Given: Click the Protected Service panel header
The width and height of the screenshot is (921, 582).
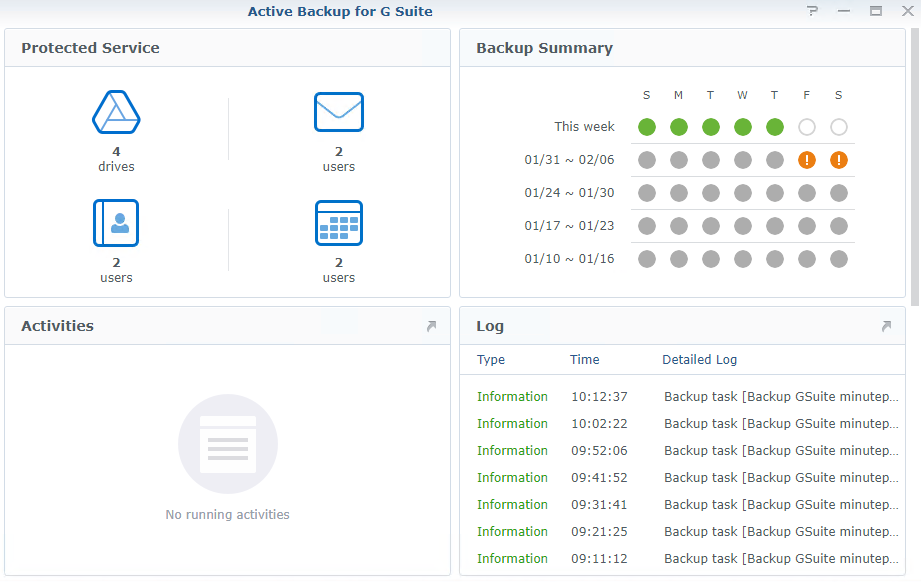Looking at the screenshot, I should (227, 48).
